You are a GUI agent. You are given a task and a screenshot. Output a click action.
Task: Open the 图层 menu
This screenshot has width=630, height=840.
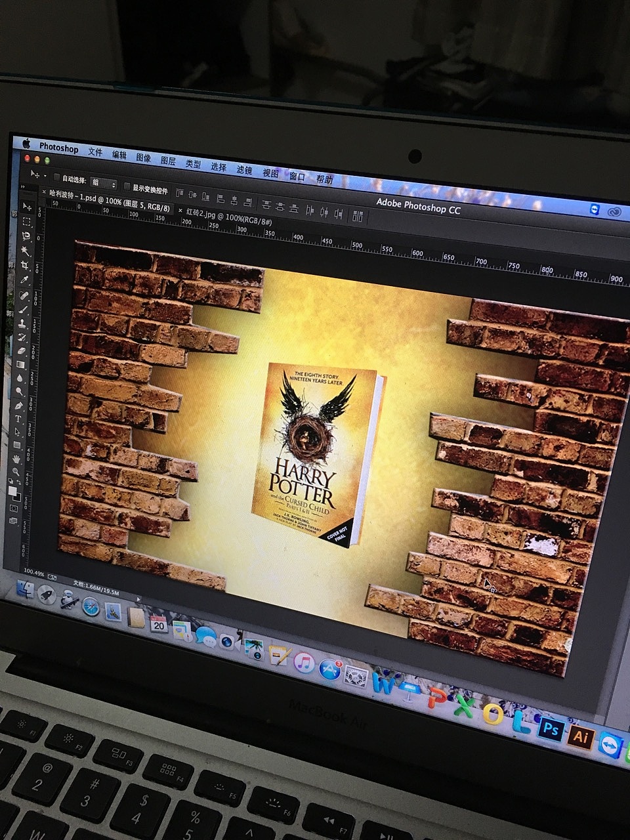[168, 161]
